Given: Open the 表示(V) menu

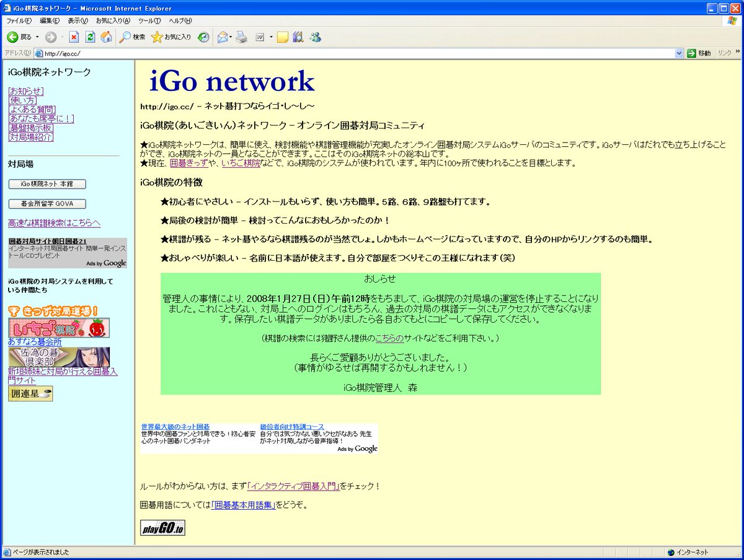Looking at the screenshot, I should [x=78, y=20].
